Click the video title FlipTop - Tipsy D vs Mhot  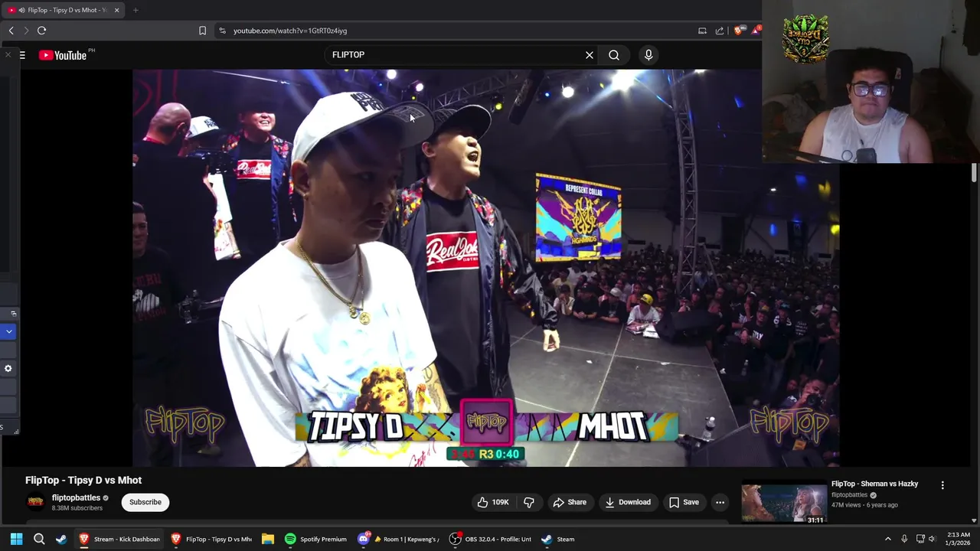tap(83, 480)
